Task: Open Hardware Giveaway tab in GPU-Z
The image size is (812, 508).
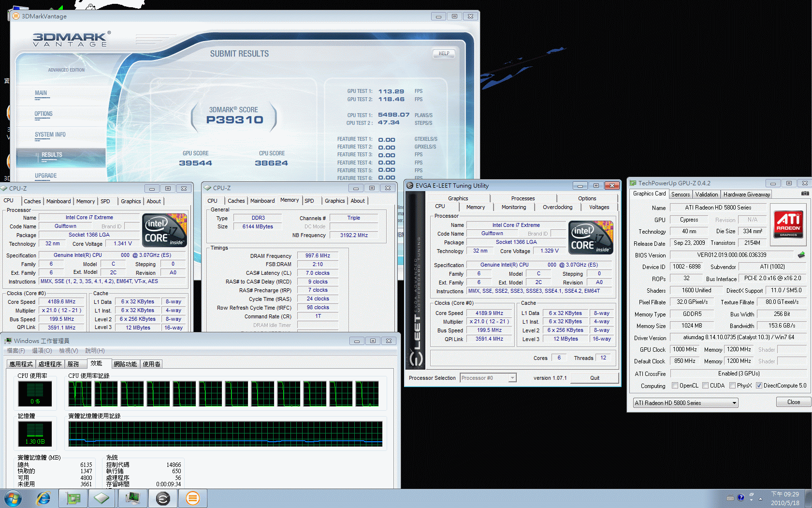Action: coord(746,194)
